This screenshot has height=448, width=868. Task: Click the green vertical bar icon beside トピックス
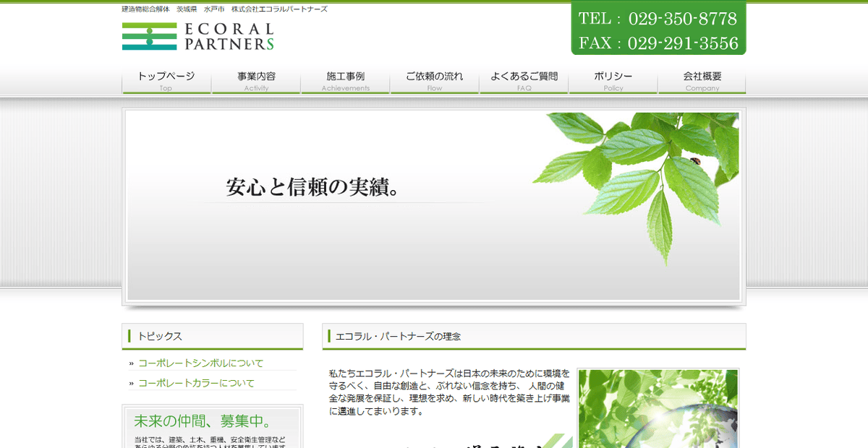(x=128, y=335)
